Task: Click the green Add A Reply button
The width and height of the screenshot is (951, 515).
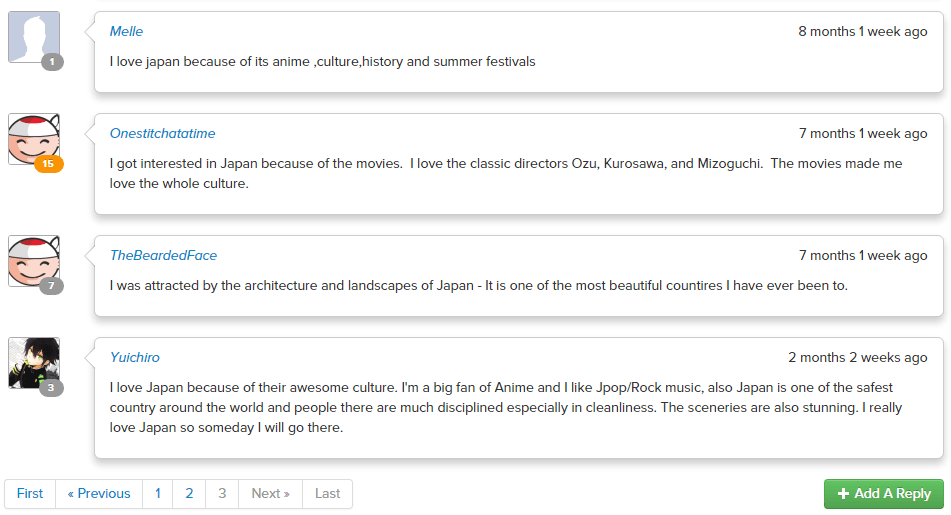Action: (884, 494)
